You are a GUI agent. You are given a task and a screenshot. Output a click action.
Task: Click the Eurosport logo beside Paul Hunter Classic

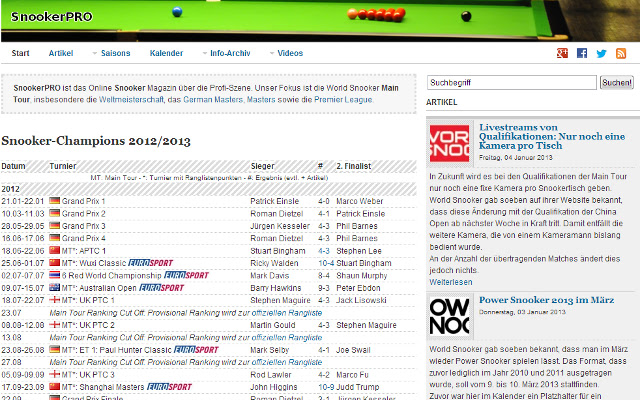pos(196,350)
